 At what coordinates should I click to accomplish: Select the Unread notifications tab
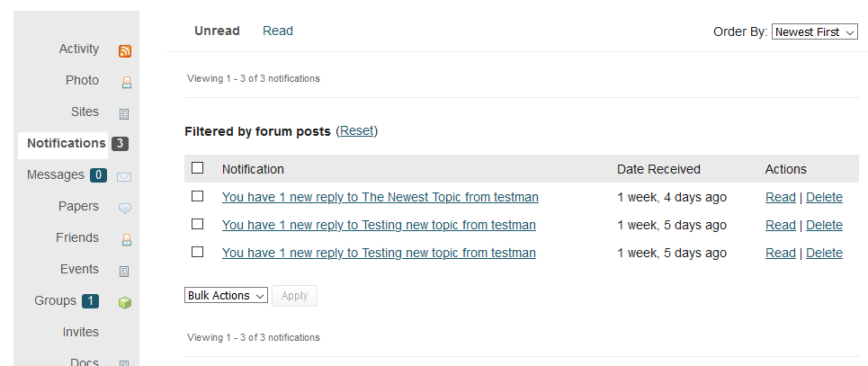tap(217, 31)
